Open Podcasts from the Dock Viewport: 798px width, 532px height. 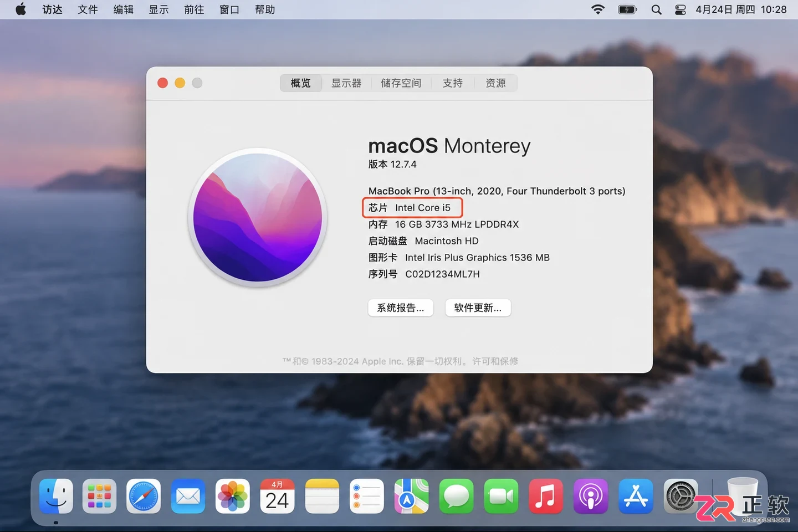click(x=591, y=496)
